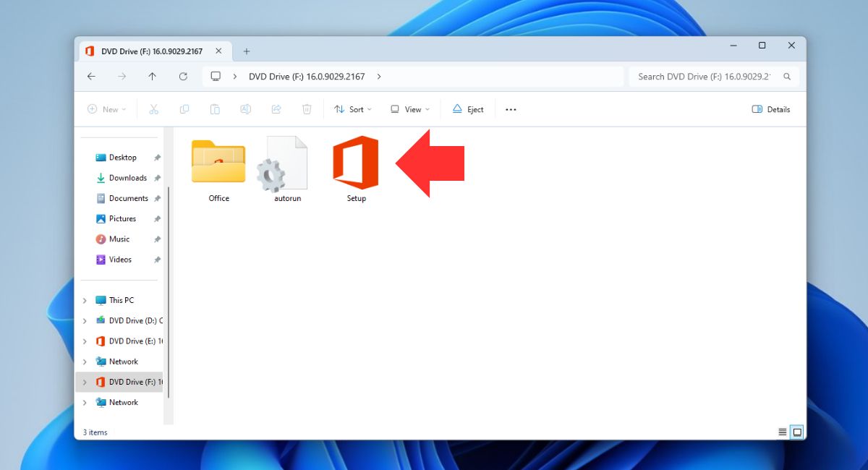The width and height of the screenshot is (868, 470).
Task: Toggle the Details pane
Action: 770,108
